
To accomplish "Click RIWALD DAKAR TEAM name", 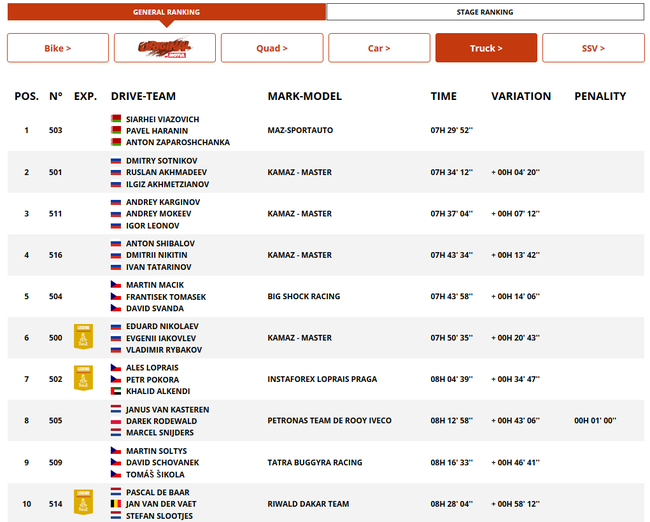I will pos(308,504).
